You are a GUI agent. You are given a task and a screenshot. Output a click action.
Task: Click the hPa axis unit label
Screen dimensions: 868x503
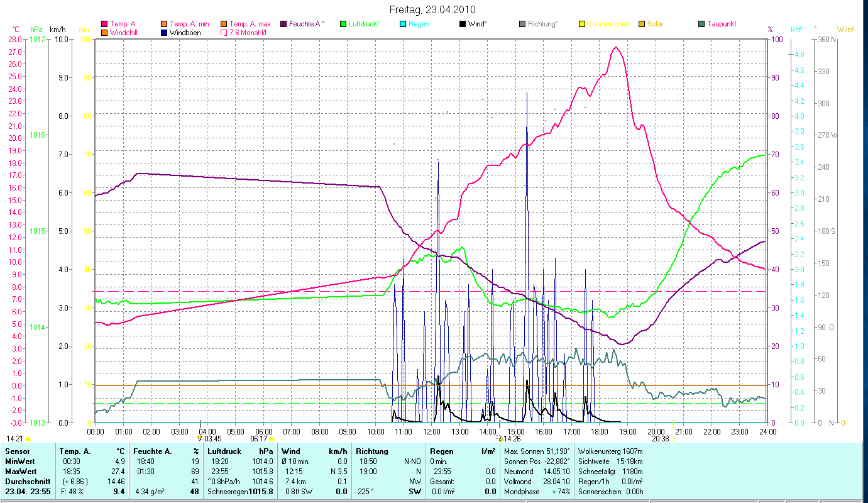(x=36, y=29)
